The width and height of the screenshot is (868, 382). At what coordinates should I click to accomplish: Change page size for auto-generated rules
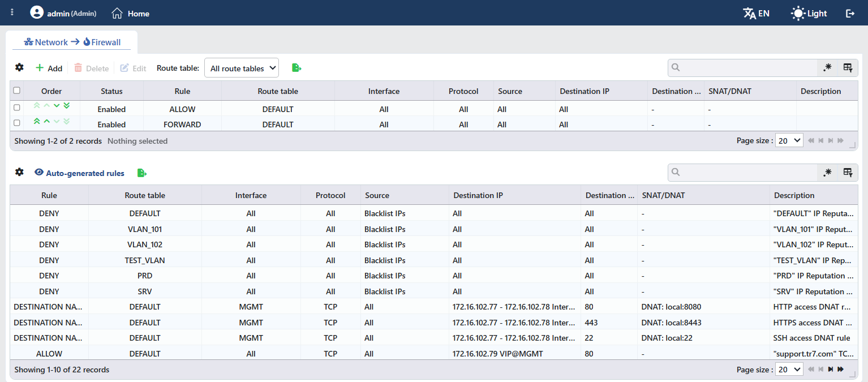789,369
